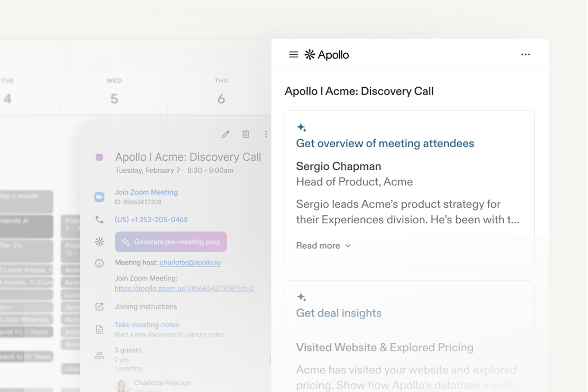
Task: Click the Zoom camera icon
Action: (99, 197)
